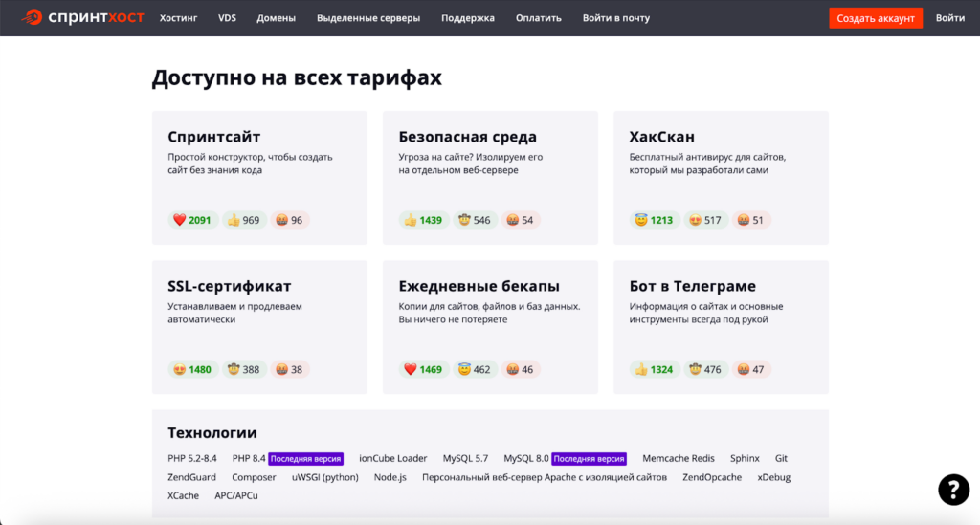Click the MySQL 5.7 label
The image size is (980, 525).
[465, 458]
